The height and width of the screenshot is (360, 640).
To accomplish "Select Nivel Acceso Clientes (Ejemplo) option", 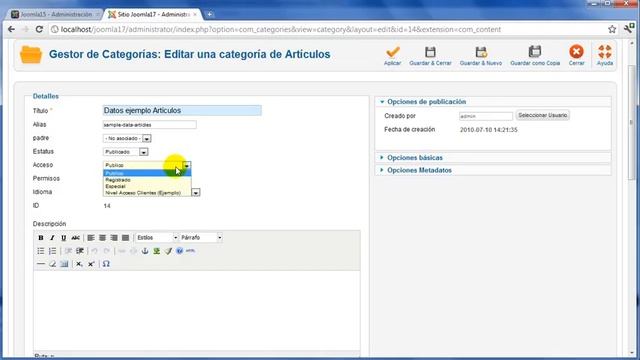I will [147, 193].
